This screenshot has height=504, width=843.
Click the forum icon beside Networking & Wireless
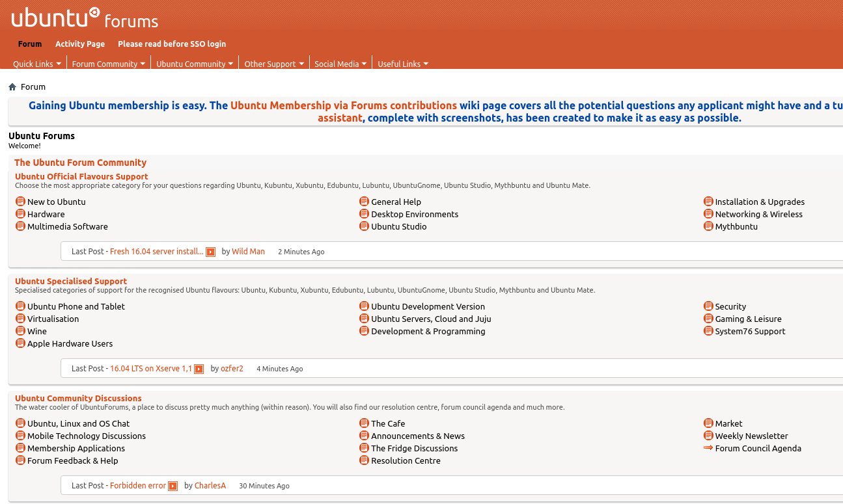[709, 214]
